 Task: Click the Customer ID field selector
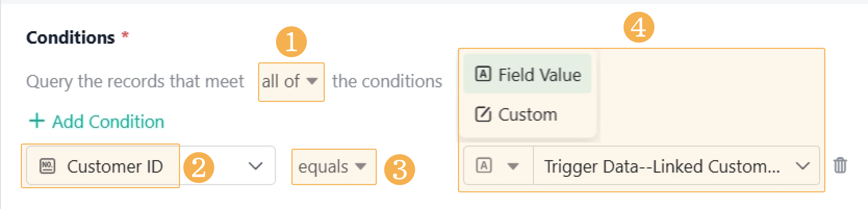coord(151,165)
